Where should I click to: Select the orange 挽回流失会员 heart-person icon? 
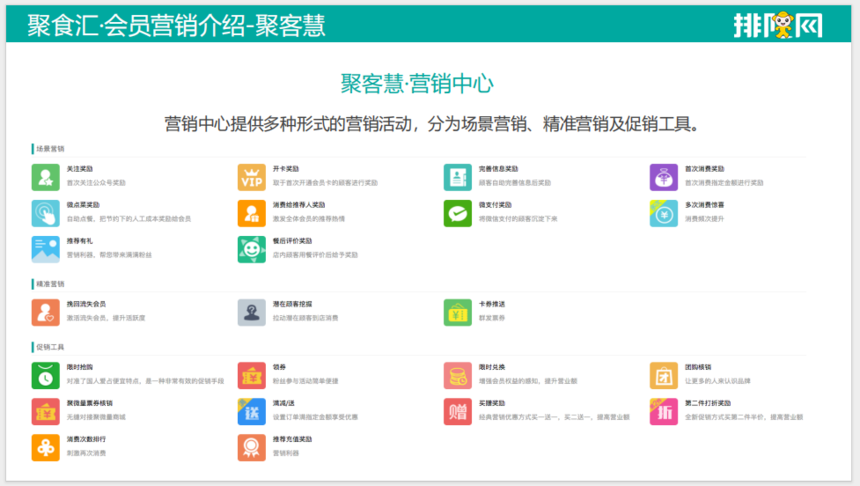tap(46, 313)
